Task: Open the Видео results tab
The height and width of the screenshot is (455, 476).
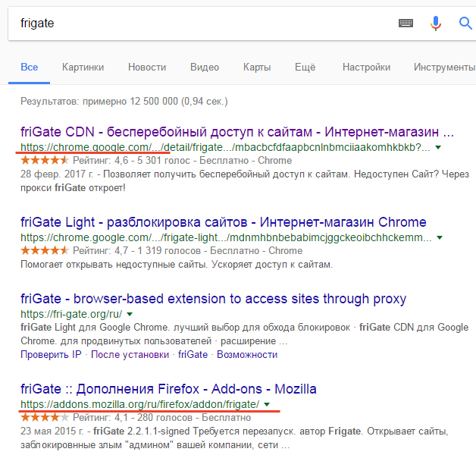Action: click(x=205, y=67)
